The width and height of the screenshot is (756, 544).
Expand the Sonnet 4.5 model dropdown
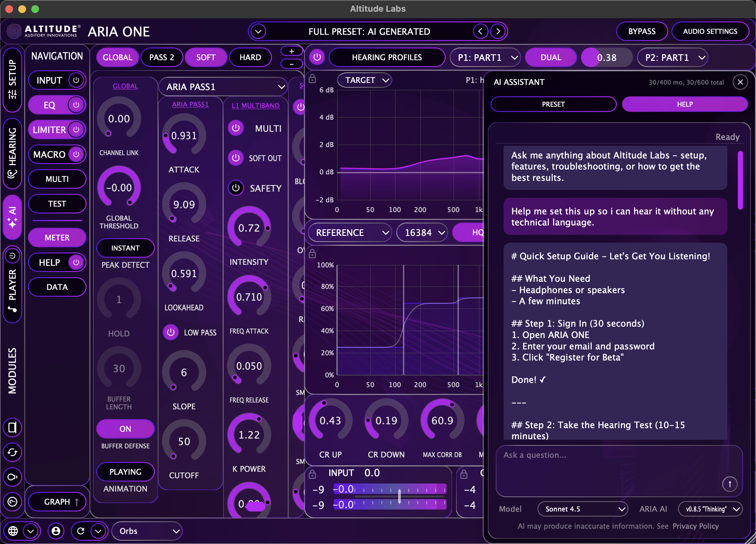click(x=582, y=509)
